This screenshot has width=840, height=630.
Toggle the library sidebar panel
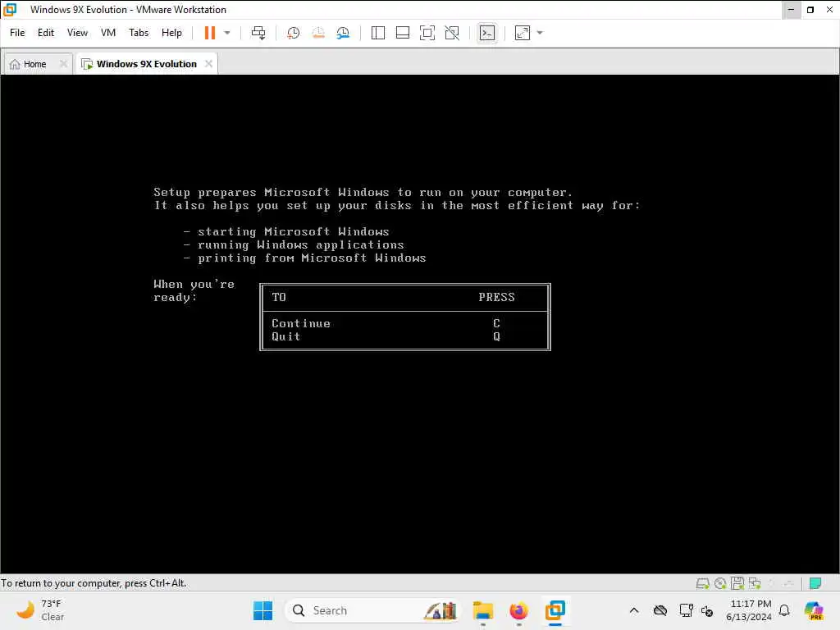[377, 33]
